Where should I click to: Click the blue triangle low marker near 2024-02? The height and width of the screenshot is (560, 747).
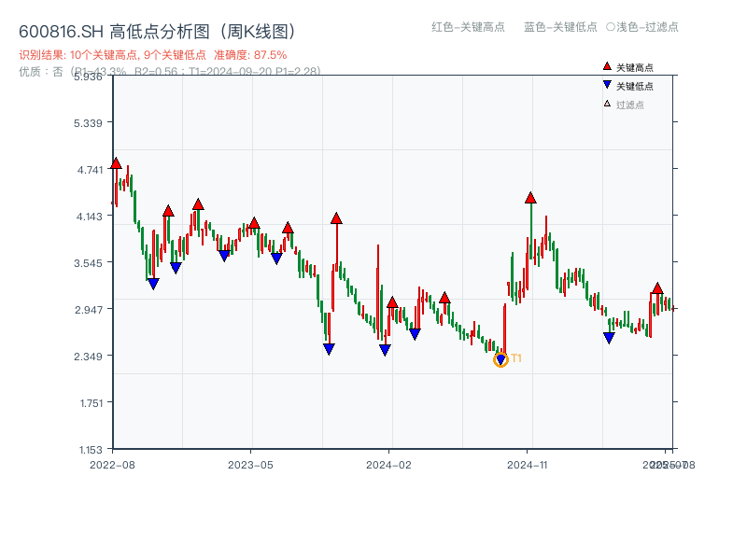click(x=385, y=347)
